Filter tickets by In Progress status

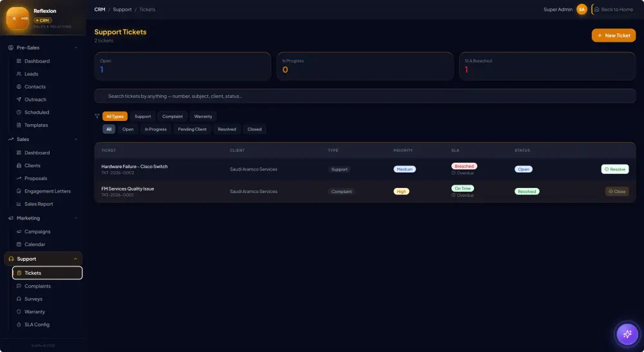156,129
